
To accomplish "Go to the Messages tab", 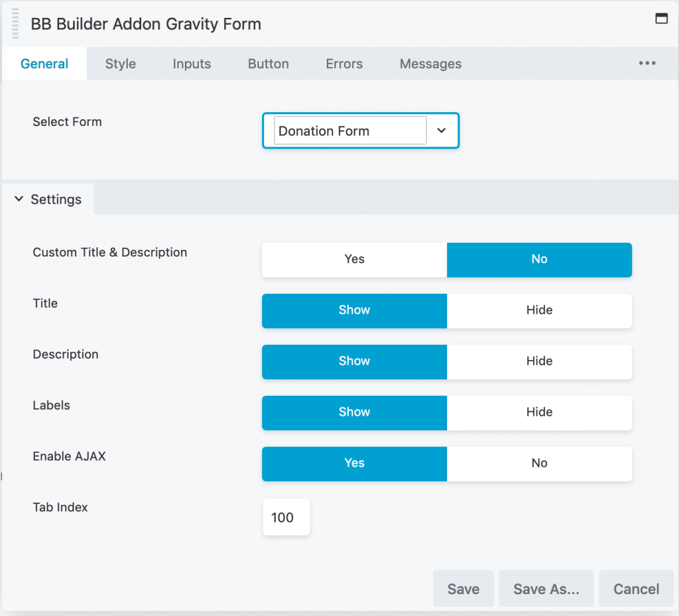I will pos(430,64).
